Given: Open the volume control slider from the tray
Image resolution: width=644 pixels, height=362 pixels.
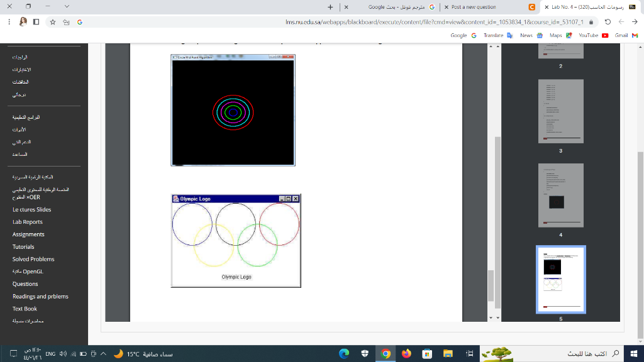Looking at the screenshot, I should [x=63, y=354].
